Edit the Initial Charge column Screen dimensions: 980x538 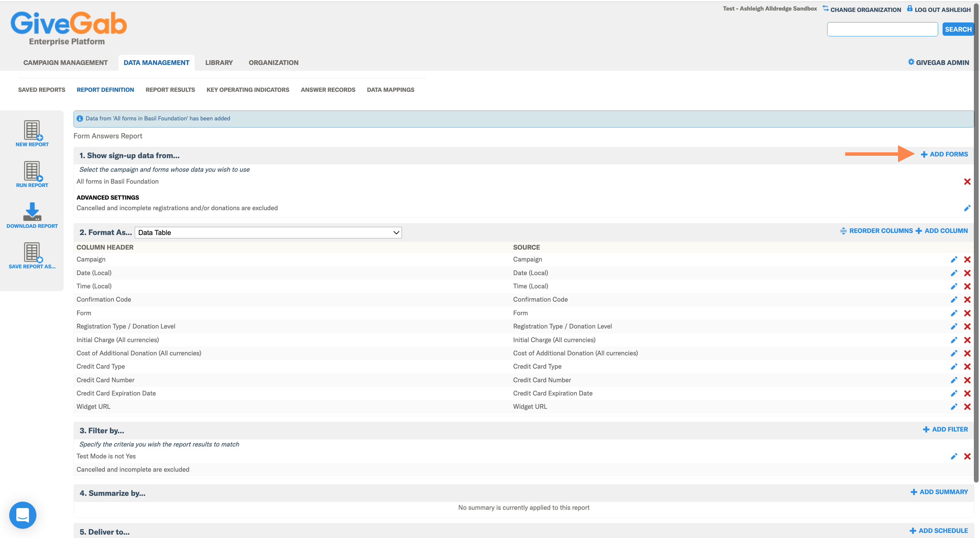click(x=954, y=340)
